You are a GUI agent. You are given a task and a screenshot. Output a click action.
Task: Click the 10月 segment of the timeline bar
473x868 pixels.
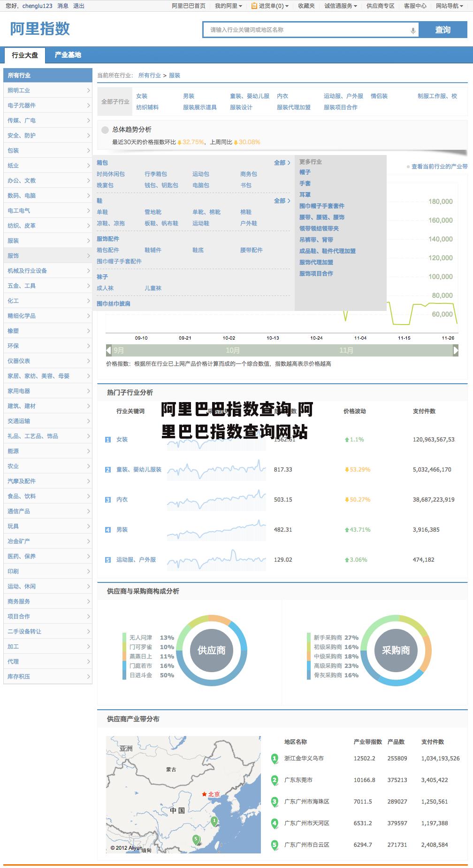click(233, 350)
